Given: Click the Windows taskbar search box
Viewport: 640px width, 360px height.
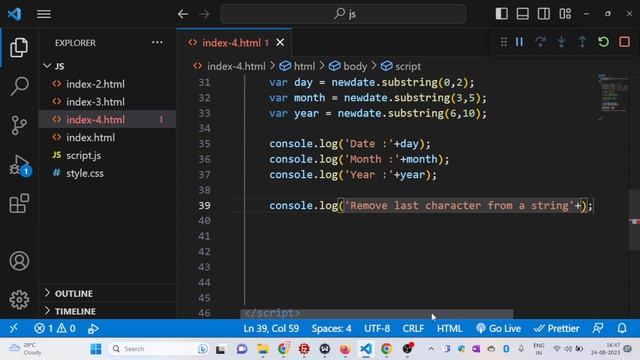Looking at the screenshot, I should coord(158,349).
